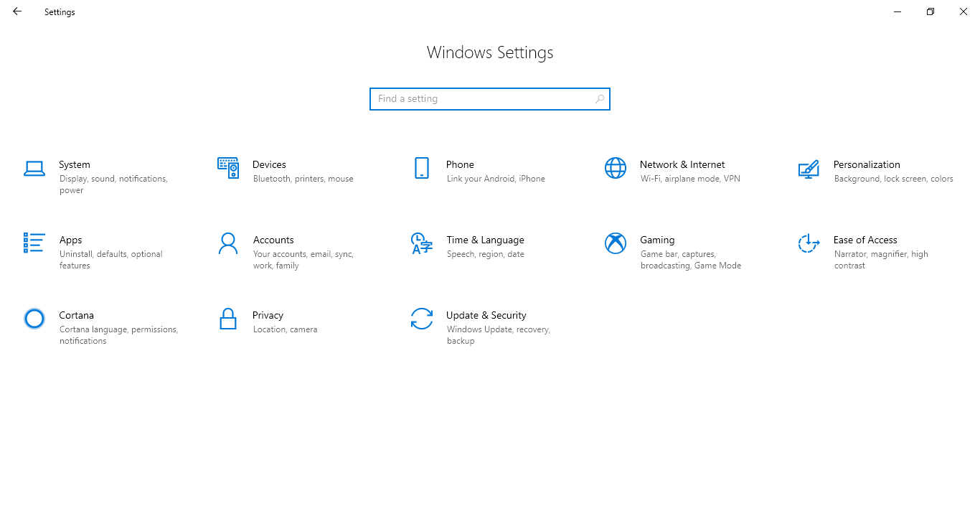980x516 pixels.
Task: Click 'Your accounts, email, sync, work, family' text
Action: 303,260
